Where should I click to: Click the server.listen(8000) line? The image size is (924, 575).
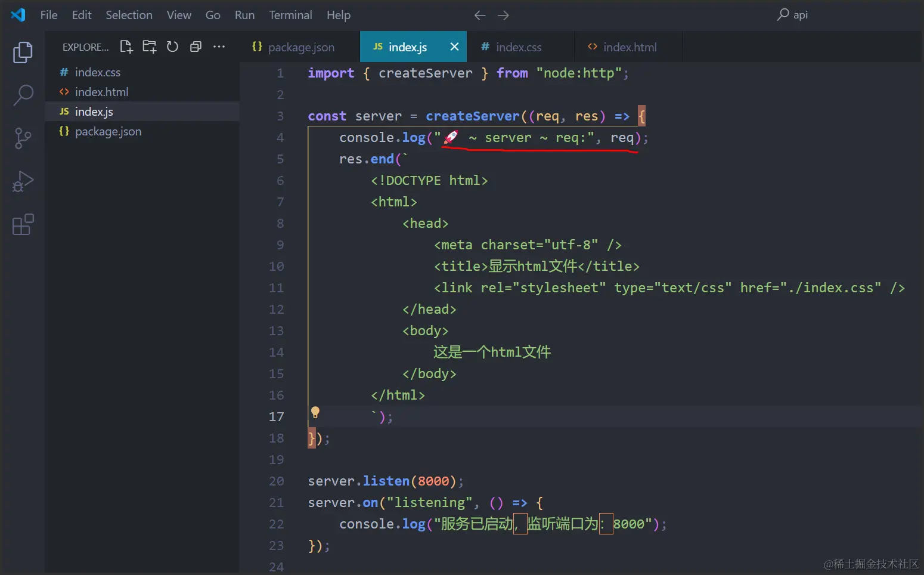click(386, 481)
